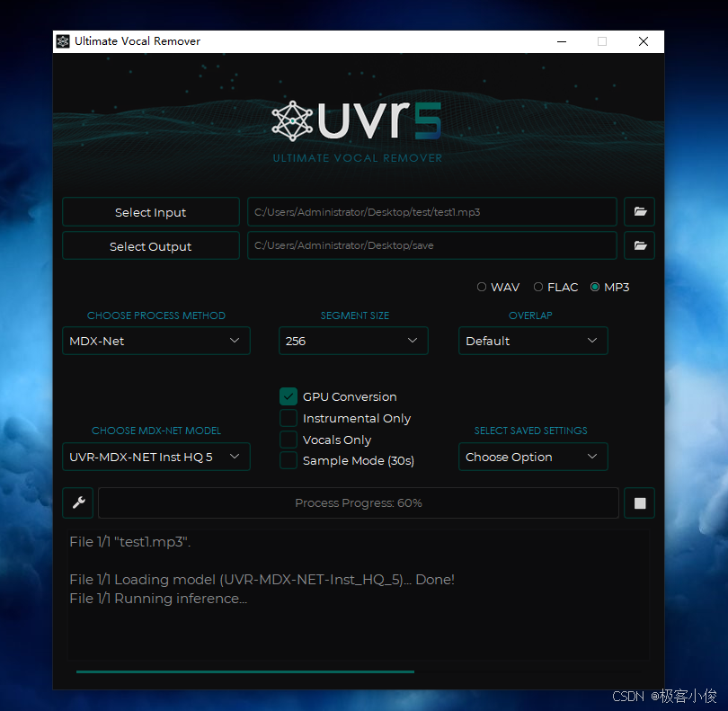
Task: Click output path field ending in save
Action: [431, 245]
